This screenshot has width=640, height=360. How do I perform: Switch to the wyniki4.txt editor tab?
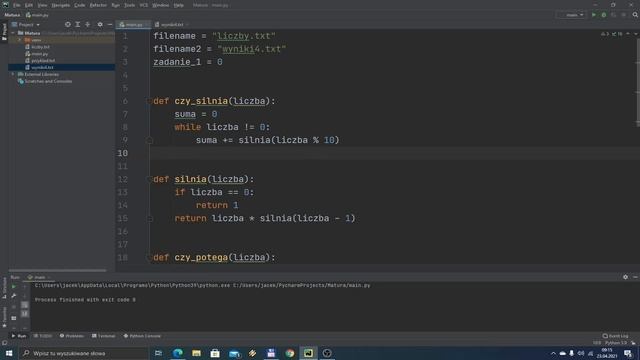(x=171, y=24)
